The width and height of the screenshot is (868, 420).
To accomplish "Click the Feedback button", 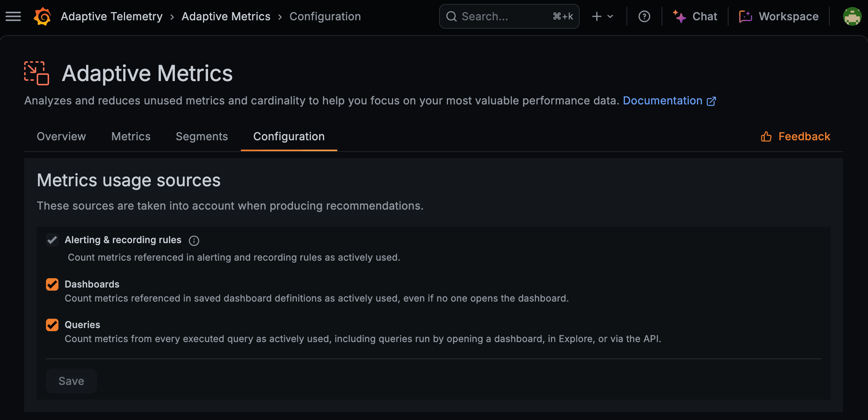I will [796, 136].
